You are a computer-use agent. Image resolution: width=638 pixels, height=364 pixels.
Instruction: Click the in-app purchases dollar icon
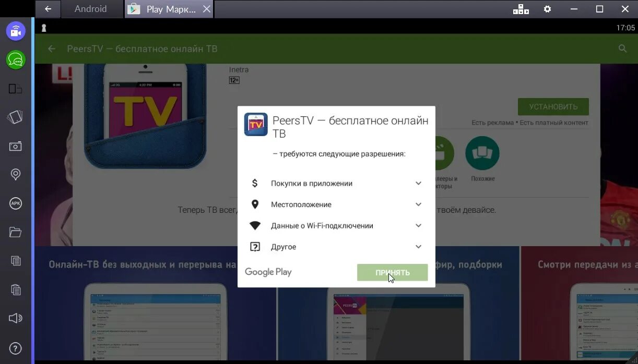[255, 183]
